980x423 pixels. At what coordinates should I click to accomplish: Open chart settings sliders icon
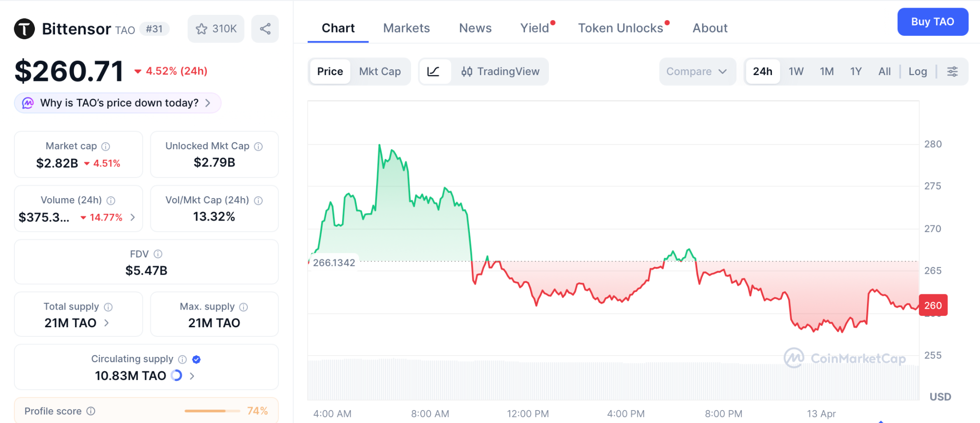(952, 71)
